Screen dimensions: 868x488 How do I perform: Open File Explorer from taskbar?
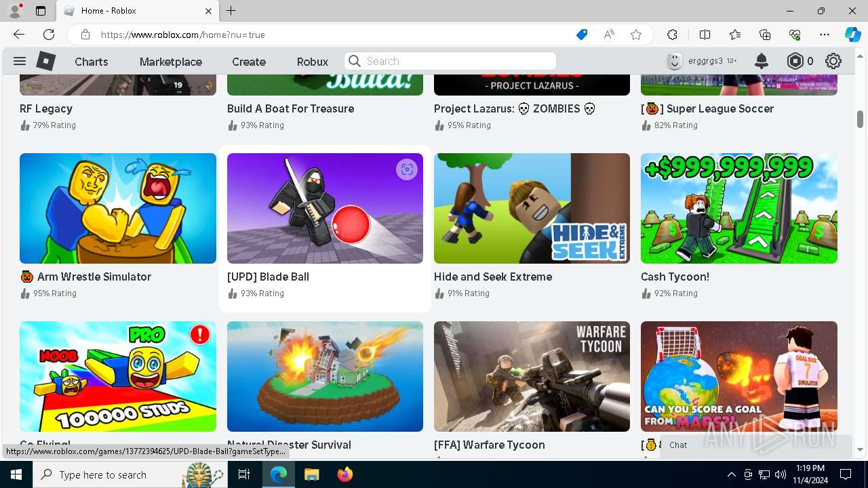tap(311, 474)
